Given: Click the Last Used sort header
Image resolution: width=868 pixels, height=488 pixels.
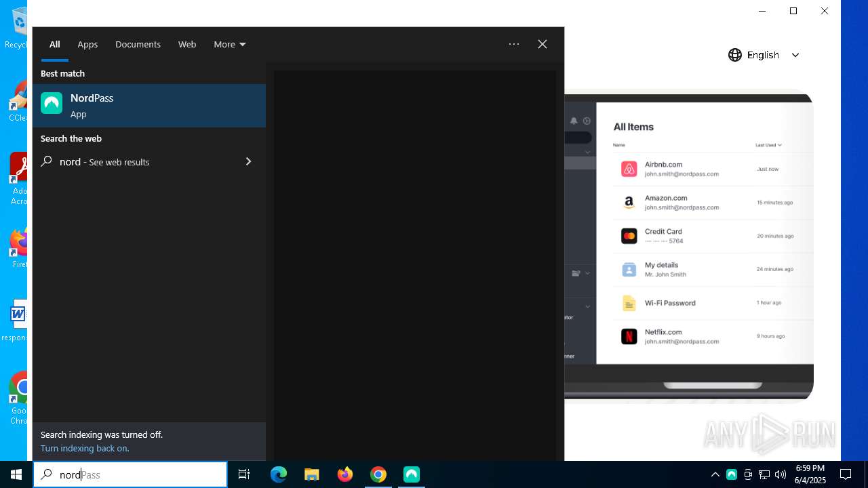Looking at the screenshot, I should (x=768, y=145).
